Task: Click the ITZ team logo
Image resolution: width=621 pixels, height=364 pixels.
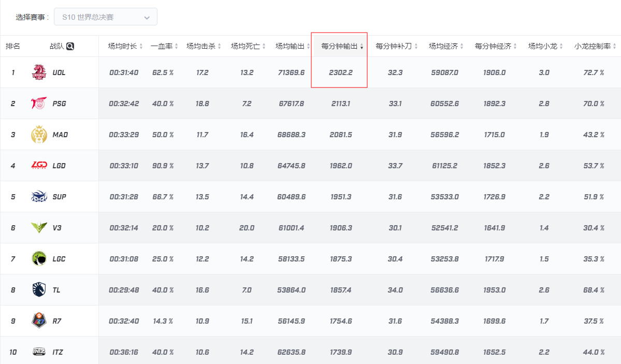Action: click(39, 352)
